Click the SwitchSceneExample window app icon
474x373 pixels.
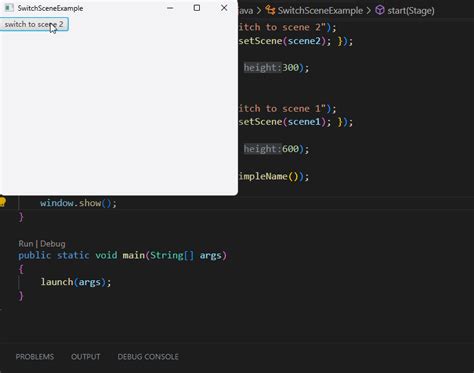coord(9,8)
